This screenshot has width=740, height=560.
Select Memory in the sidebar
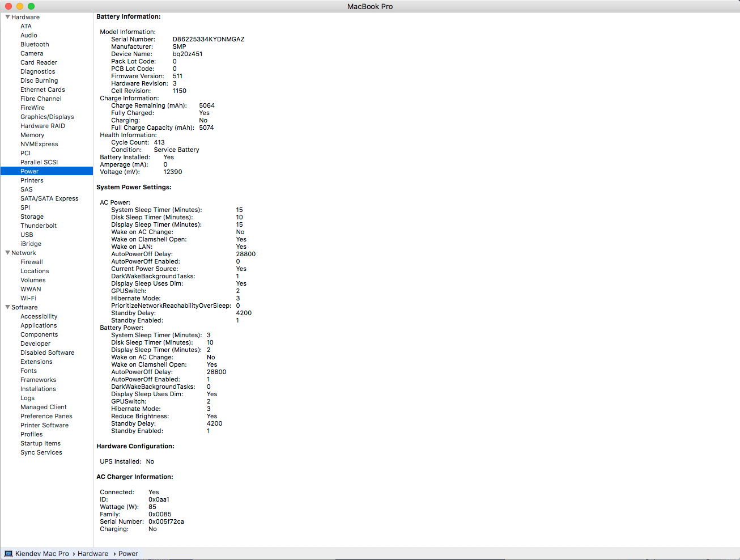(x=32, y=135)
